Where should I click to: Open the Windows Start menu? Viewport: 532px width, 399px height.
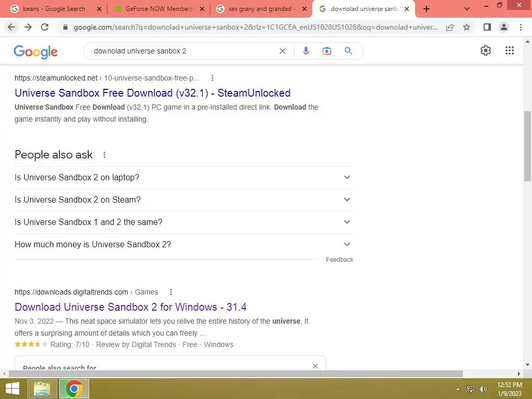pyautogui.click(x=12, y=389)
